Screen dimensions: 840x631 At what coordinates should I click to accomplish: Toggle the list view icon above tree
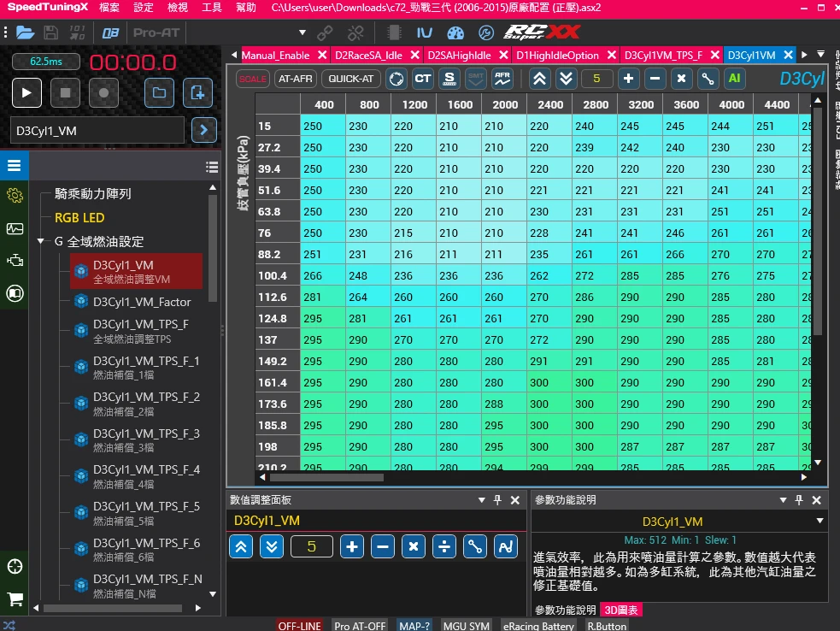(212, 168)
